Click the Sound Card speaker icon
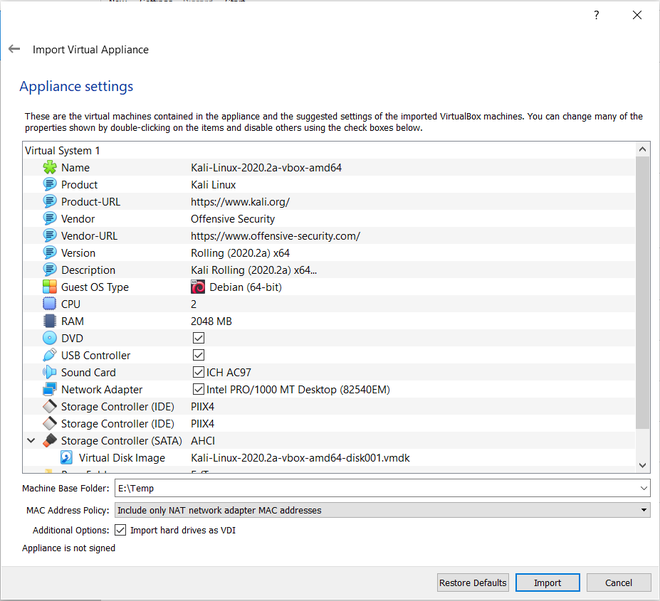 coord(50,372)
